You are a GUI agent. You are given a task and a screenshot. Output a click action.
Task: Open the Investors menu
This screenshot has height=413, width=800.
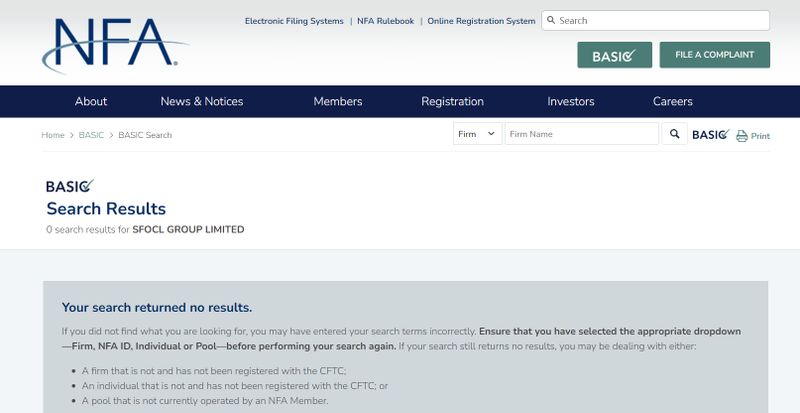point(570,101)
